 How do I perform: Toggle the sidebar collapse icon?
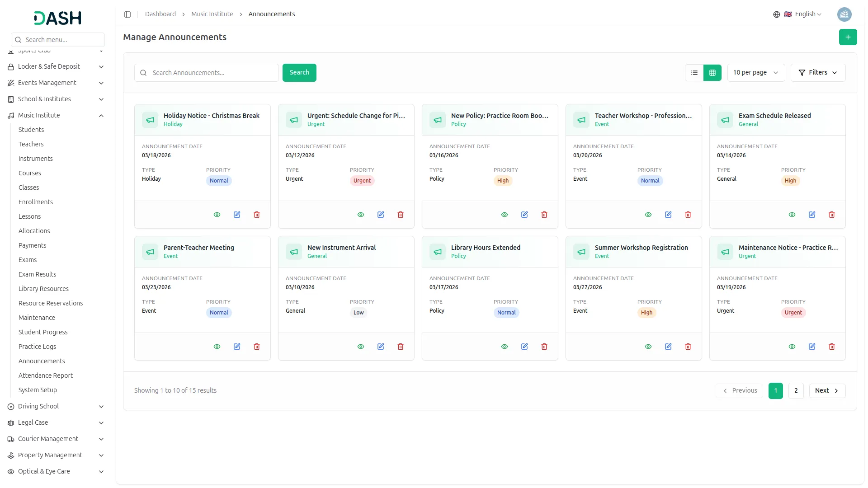pos(127,14)
